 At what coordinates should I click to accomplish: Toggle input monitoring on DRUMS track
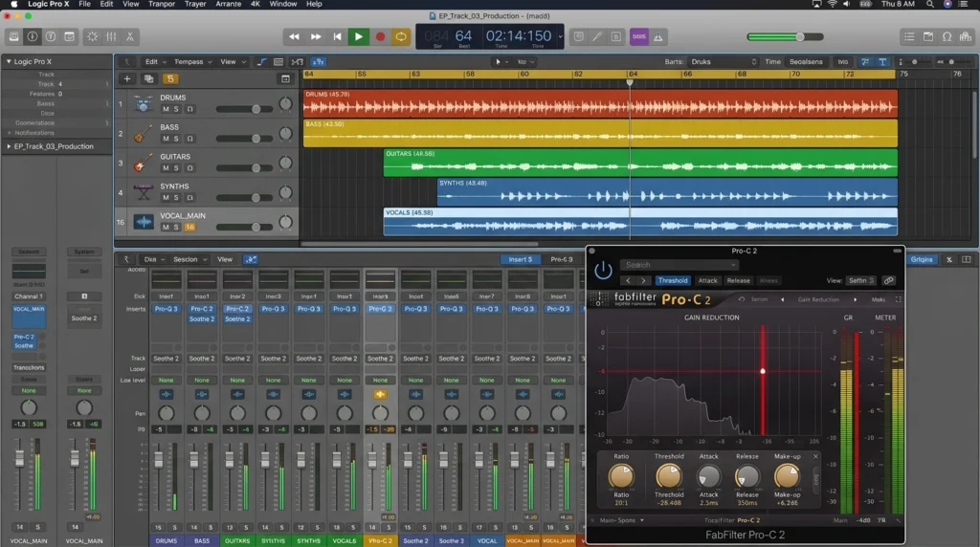click(190, 109)
